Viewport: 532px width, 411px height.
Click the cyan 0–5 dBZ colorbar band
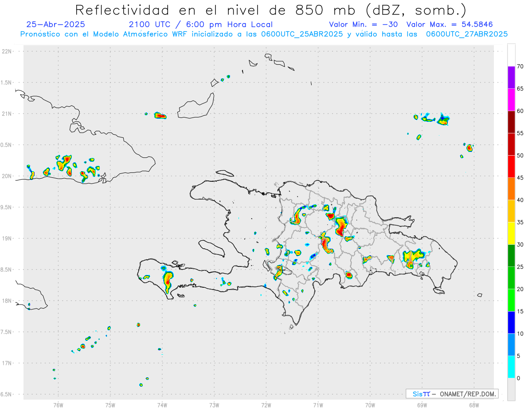511,367
